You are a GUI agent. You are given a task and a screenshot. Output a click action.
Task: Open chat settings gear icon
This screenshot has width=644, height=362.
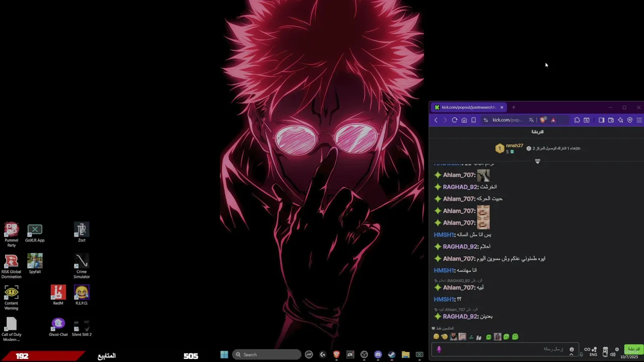617,349
